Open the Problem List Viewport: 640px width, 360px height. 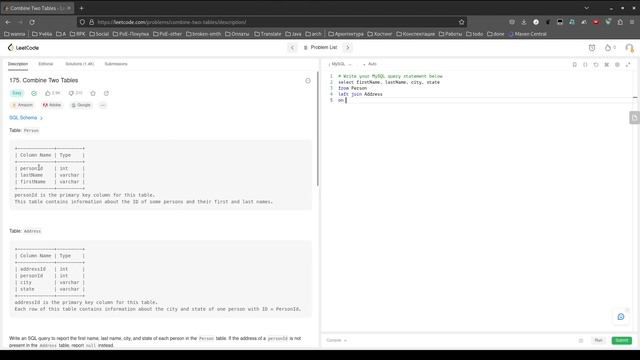point(320,48)
